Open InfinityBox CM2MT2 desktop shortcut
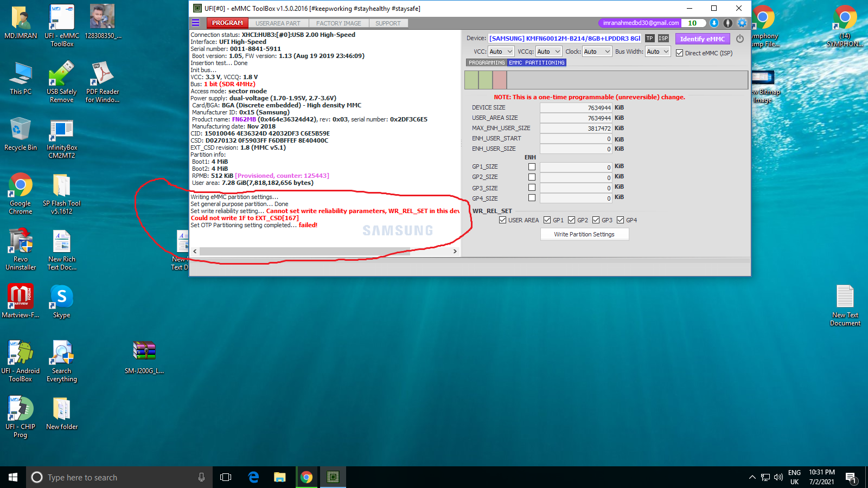 (x=62, y=138)
